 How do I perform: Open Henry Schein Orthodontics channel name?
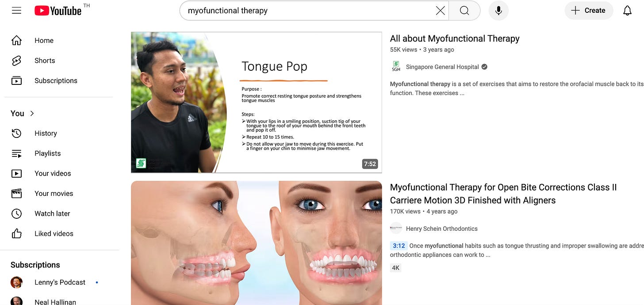point(442,229)
